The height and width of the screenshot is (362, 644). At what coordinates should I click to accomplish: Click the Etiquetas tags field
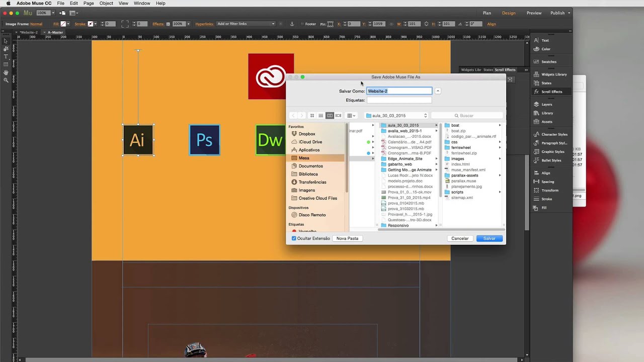point(399,100)
